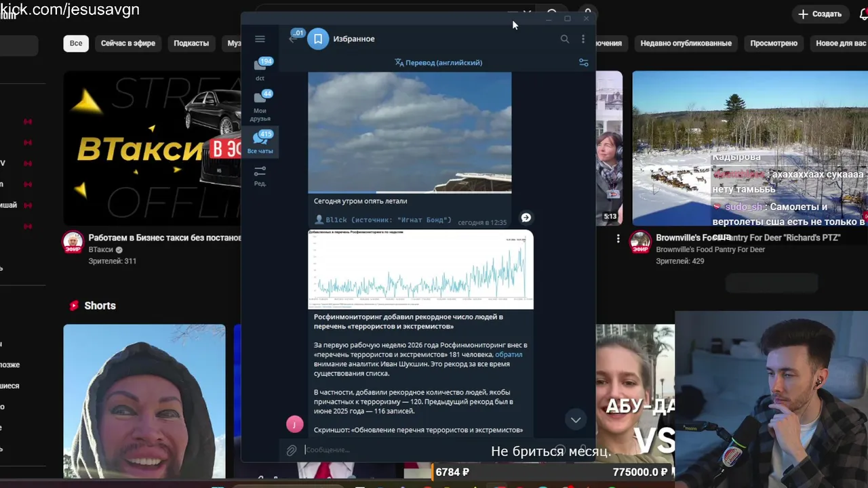Image resolution: width=868 pixels, height=488 pixels.
Task: Select the Подкасты filter chip
Action: (x=191, y=43)
